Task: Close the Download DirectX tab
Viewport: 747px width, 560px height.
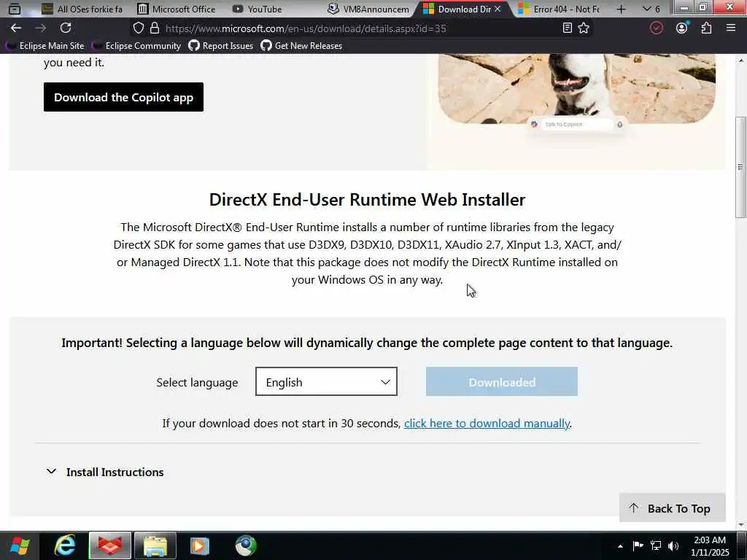Action: tap(498, 9)
